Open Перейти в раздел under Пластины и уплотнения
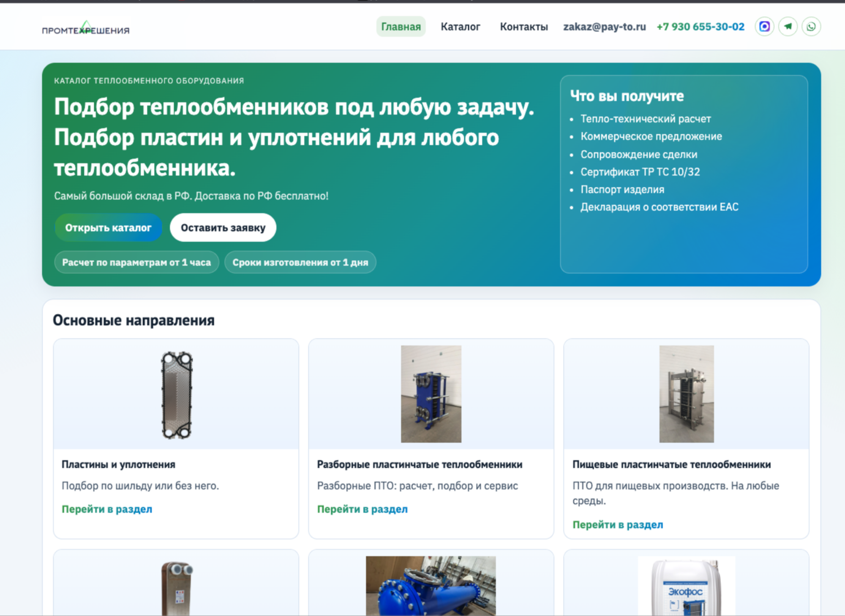The width and height of the screenshot is (845, 616). (107, 509)
